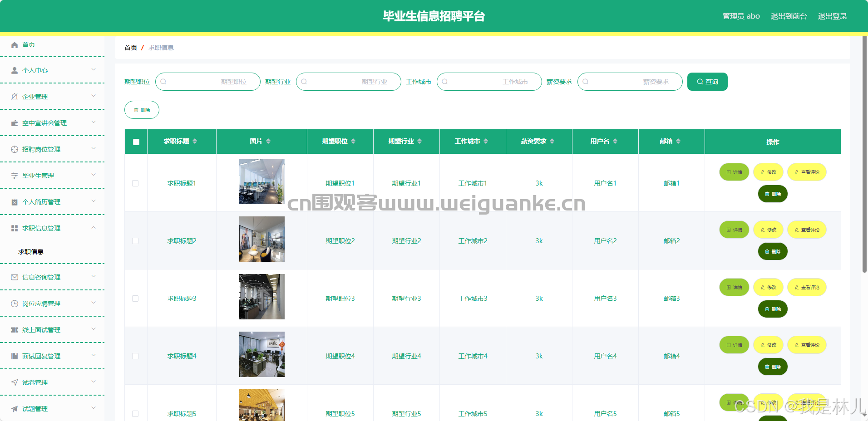Expand 空中宣讲会管理 menu chevron
868x421 pixels.
tap(94, 122)
